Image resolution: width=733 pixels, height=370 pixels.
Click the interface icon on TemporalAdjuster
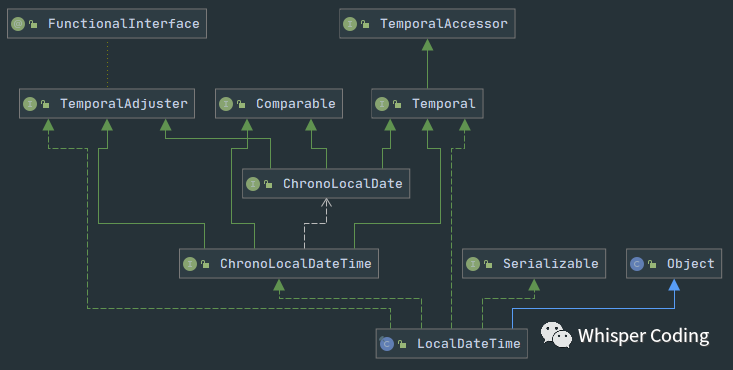tap(30, 104)
